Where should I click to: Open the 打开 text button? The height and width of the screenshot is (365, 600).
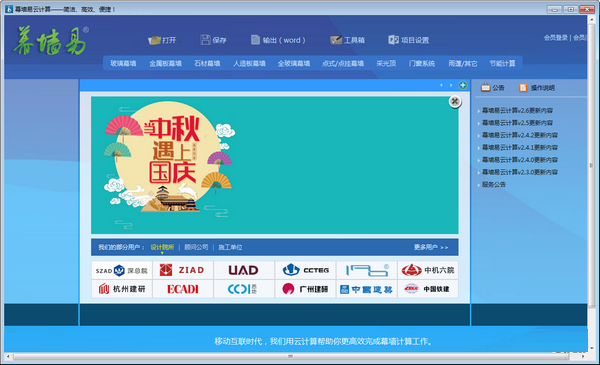pos(169,40)
